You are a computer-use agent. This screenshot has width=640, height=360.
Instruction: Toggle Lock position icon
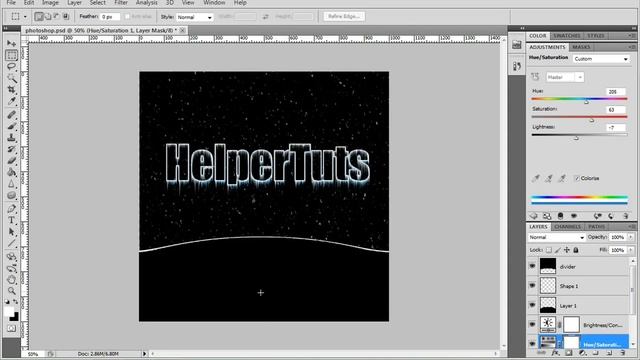pos(567,250)
